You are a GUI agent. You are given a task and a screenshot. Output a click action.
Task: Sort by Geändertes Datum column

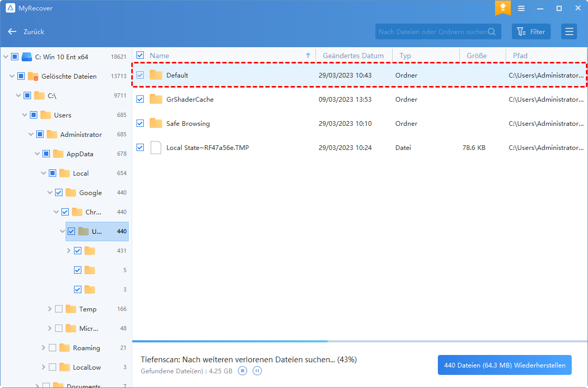click(353, 56)
